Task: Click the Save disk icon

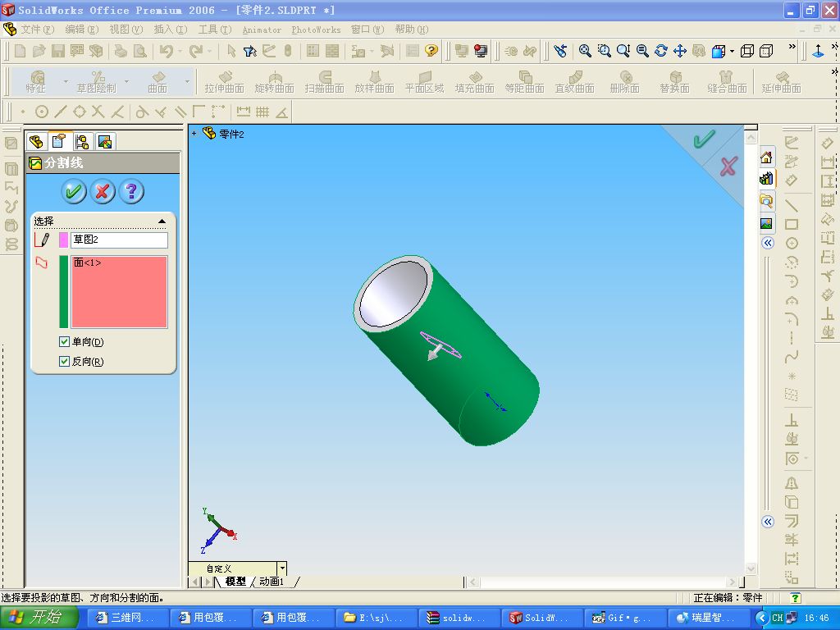Action: [x=58, y=51]
